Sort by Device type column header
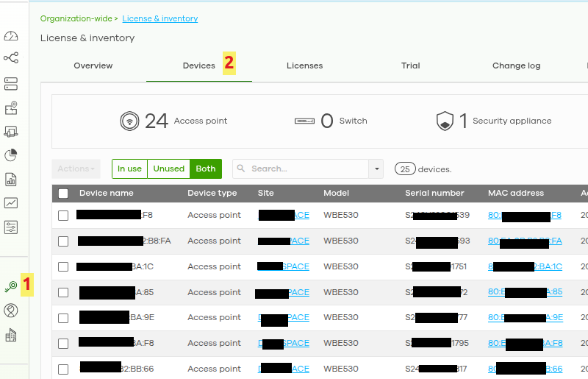The width and height of the screenshot is (588, 379). 212,193
